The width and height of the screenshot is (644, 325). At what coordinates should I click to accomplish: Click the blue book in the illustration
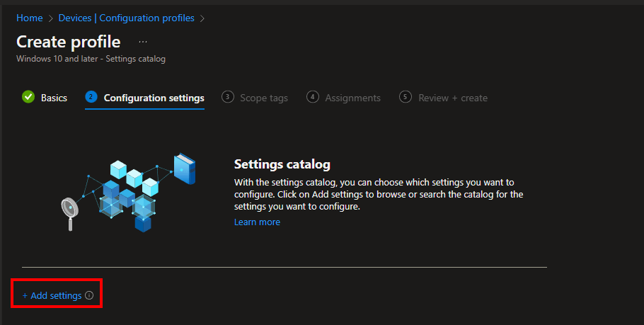184,169
